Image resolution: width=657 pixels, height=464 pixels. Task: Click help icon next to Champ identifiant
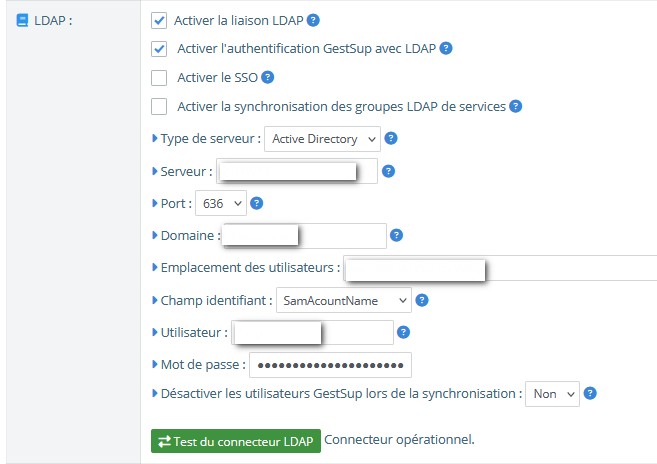click(x=422, y=300)
